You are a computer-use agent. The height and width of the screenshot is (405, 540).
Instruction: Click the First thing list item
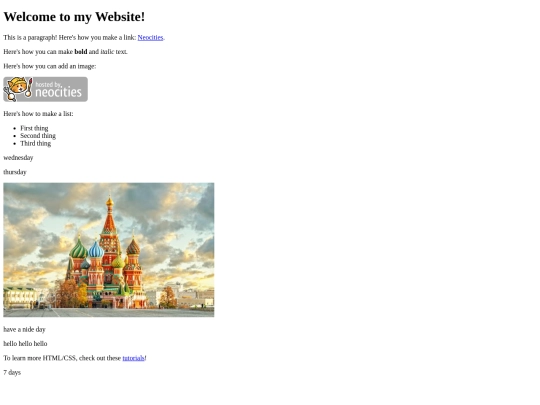click(x=34, y=128)
